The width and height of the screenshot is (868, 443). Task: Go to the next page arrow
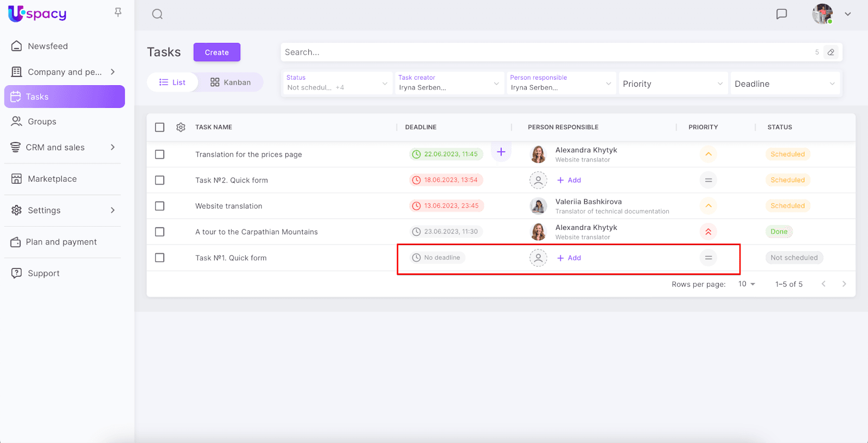click(844, 284)
